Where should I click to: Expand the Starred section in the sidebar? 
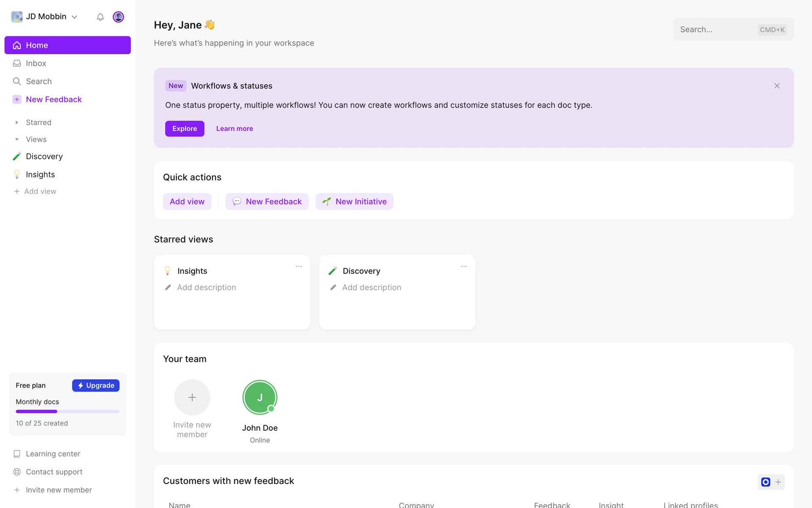17,122
